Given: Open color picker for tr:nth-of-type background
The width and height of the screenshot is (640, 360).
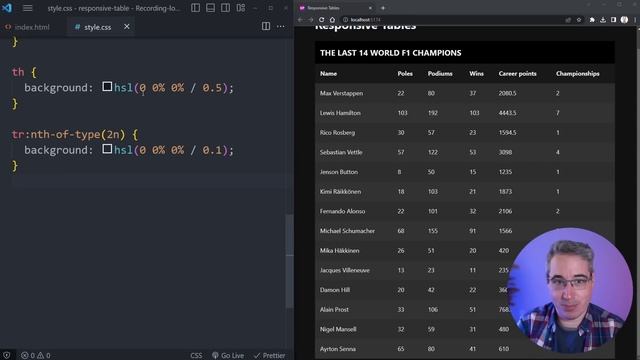Looking at the screenshot, I should click(107, 149).
